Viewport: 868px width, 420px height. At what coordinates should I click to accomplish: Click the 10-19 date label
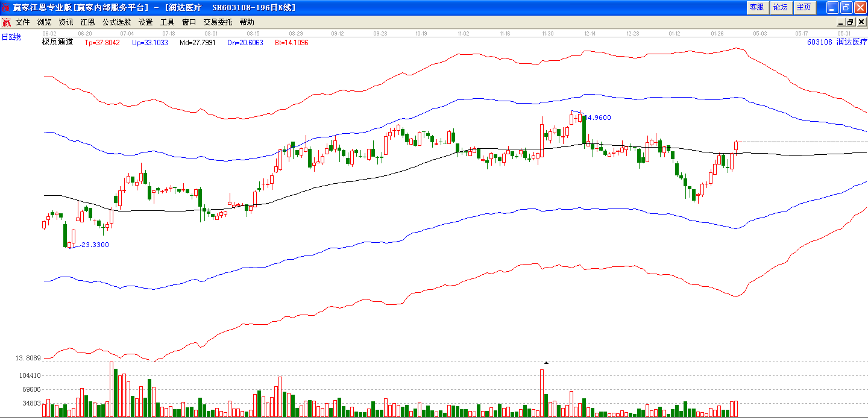pyautogui.click(x=421, y=34)
